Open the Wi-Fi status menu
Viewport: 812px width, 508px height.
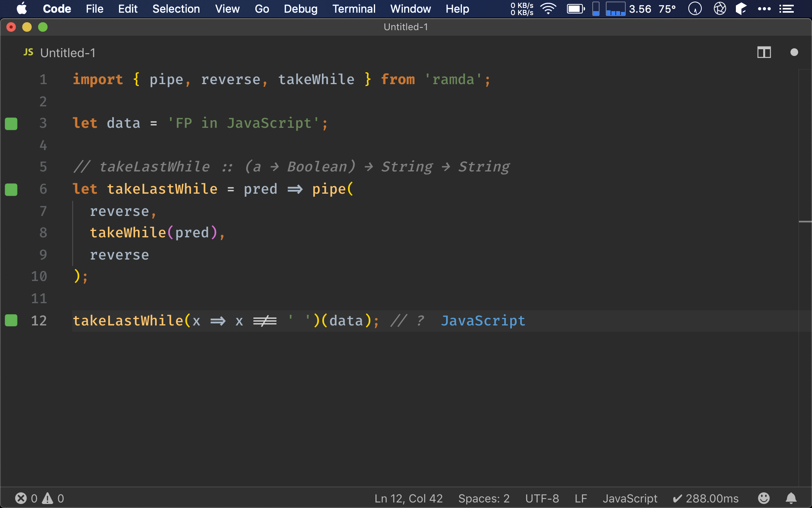(x=549, y=9)
